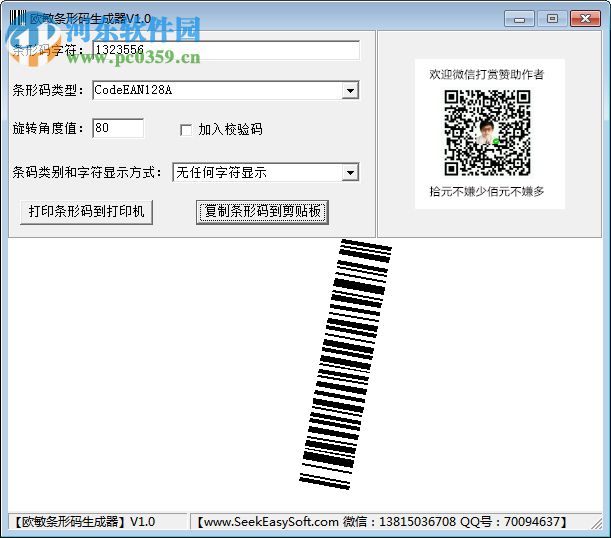Click 打印条形码到打印机 button
The height and width of the screenshot is (538, 611).
click(x=86, y=212)
